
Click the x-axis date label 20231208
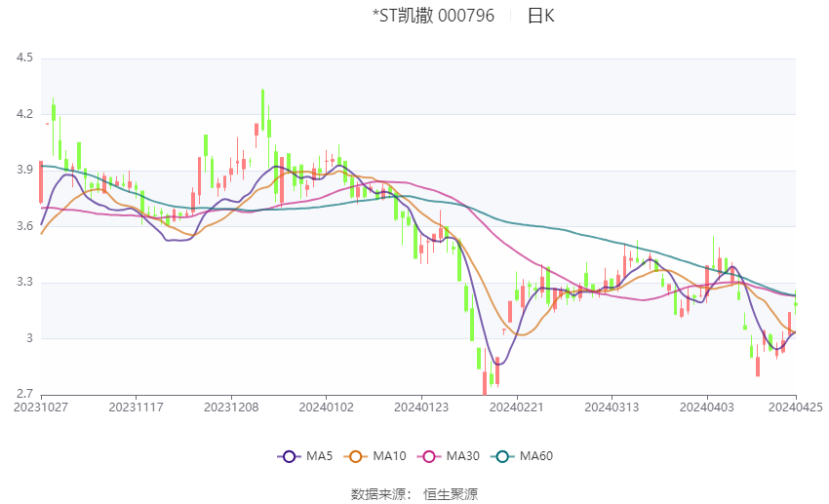coord(231,407)
